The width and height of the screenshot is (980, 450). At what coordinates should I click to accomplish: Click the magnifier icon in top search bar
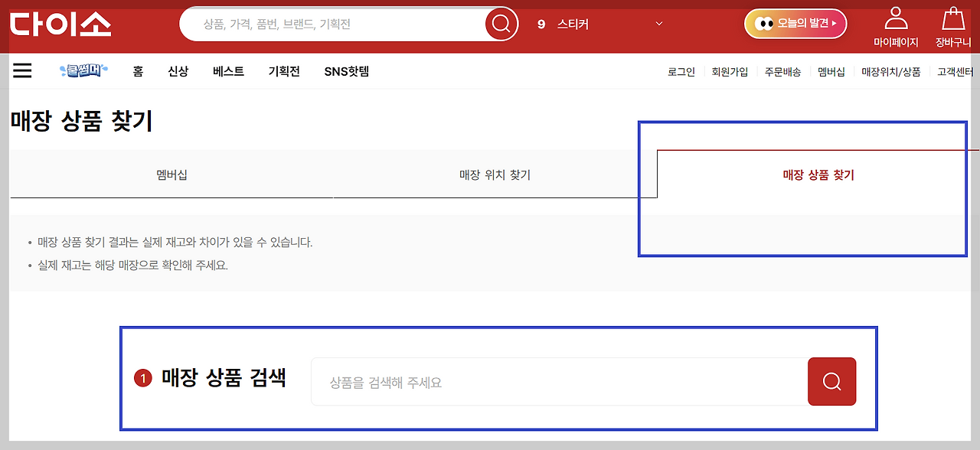501,24
